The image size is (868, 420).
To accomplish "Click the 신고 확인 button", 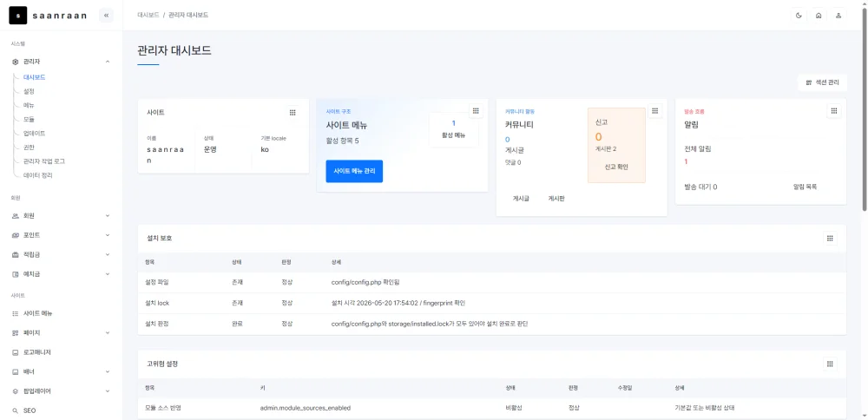I will point(616,167).
